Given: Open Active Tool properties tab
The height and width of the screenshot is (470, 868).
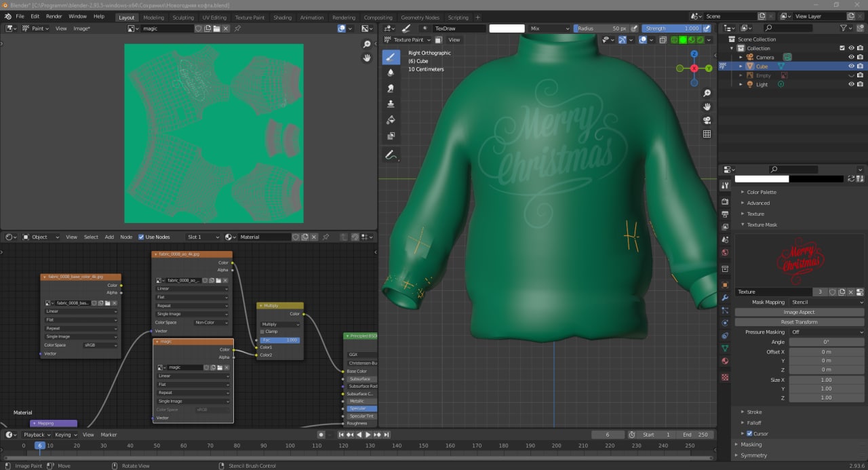Looking at the screenshot, I should pos(725,186).
